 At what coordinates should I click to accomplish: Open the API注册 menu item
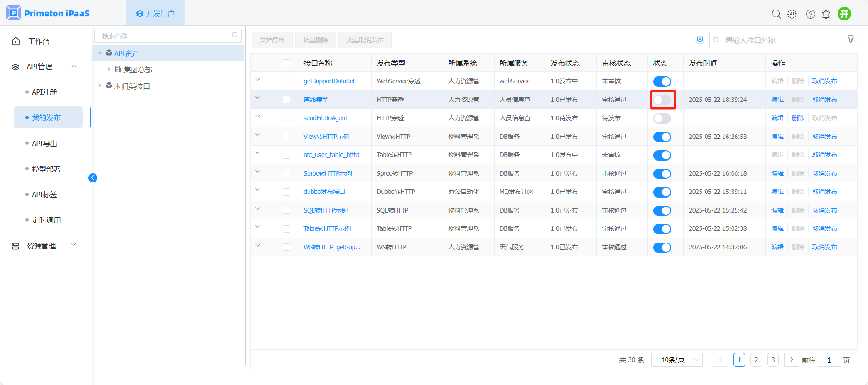tap(45, 92)
